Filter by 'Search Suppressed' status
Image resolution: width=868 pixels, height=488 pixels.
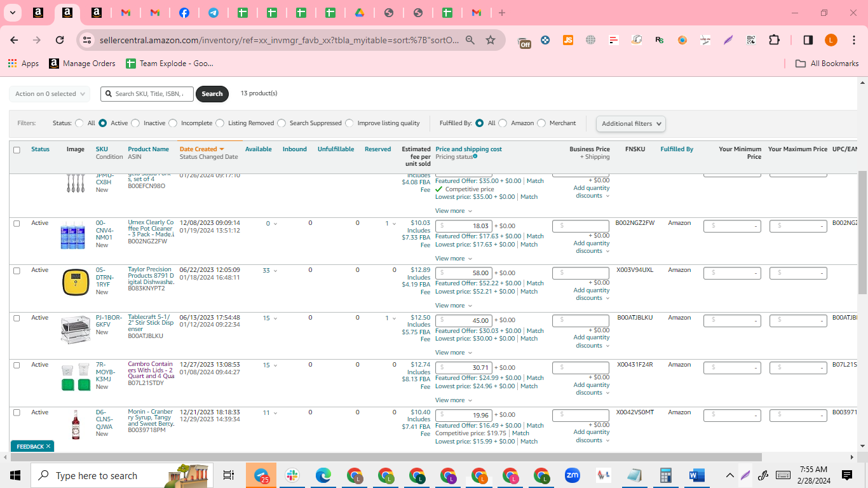tap(281, 123)
